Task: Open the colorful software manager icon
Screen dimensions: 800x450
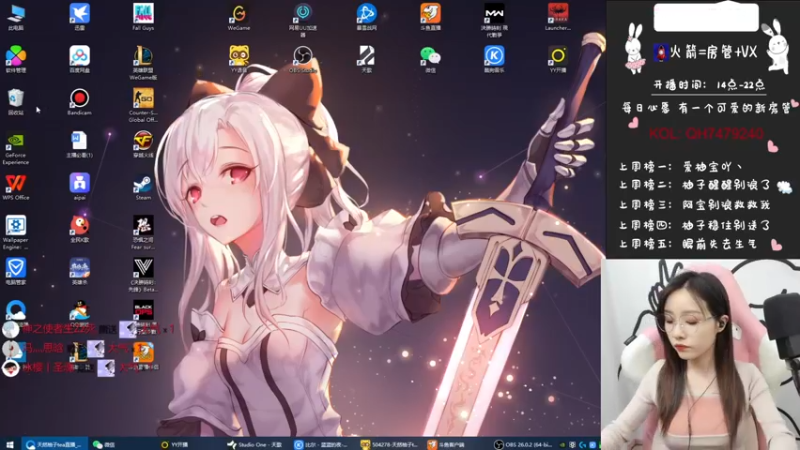Action: 16,59
